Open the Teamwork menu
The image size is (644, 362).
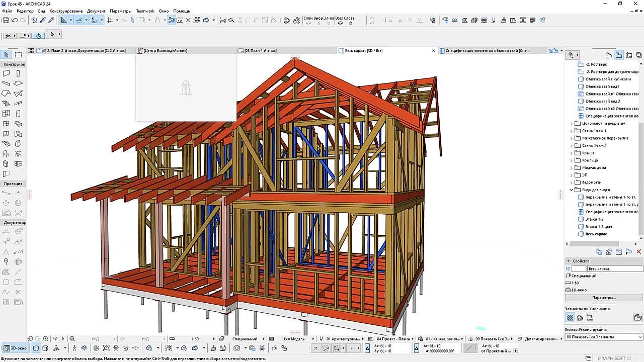click(x=145, y=11)
